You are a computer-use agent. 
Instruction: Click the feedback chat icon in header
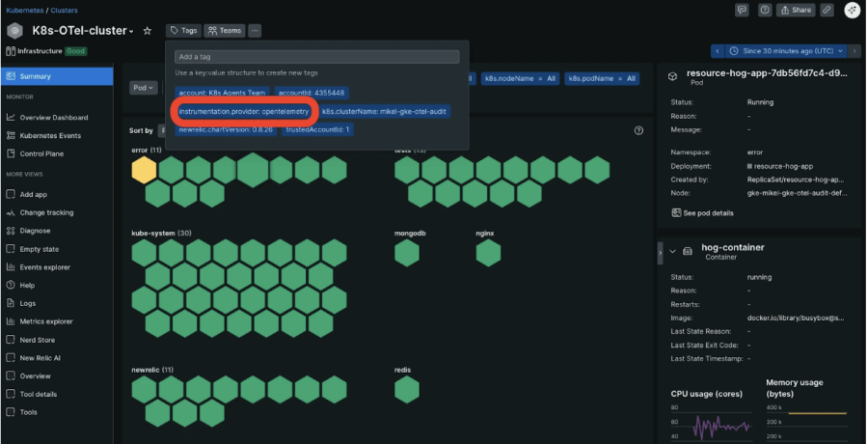coord(742,10)
